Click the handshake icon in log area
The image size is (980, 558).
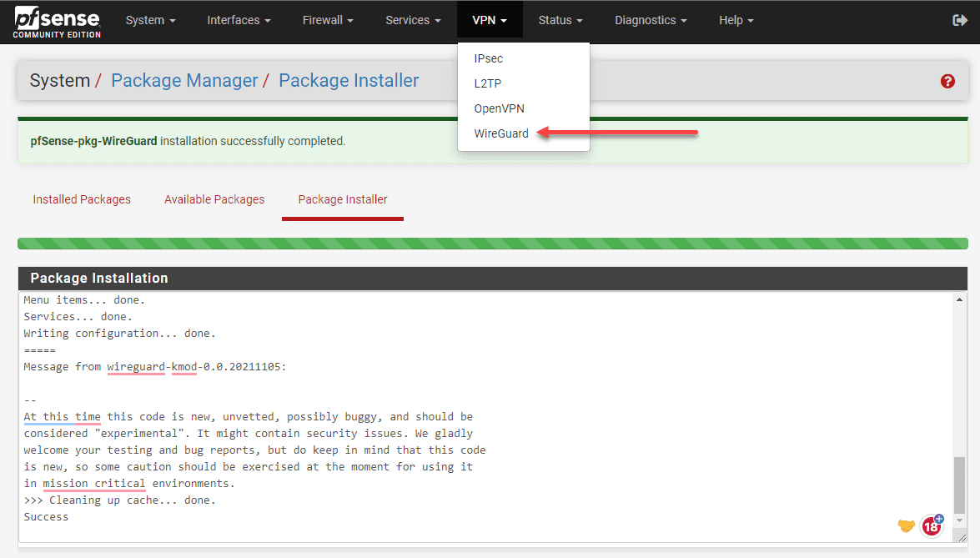pyautogui.click(x=907, y=526)
